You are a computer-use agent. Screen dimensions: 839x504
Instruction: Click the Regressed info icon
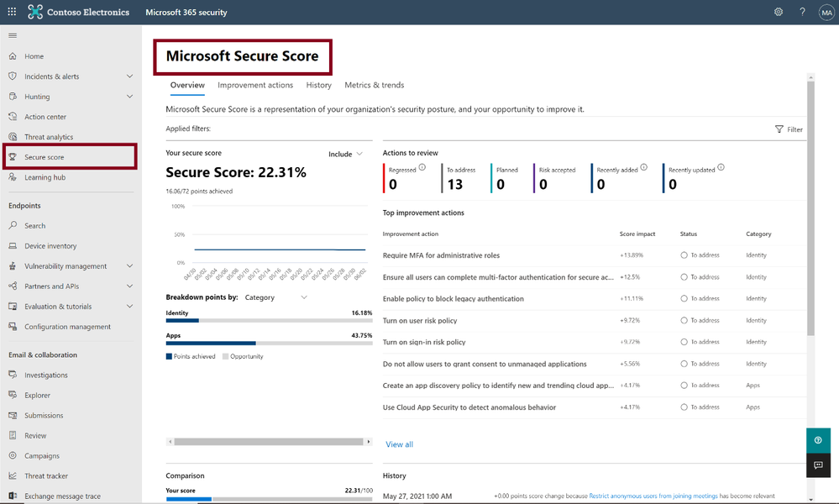pos(422,167)
